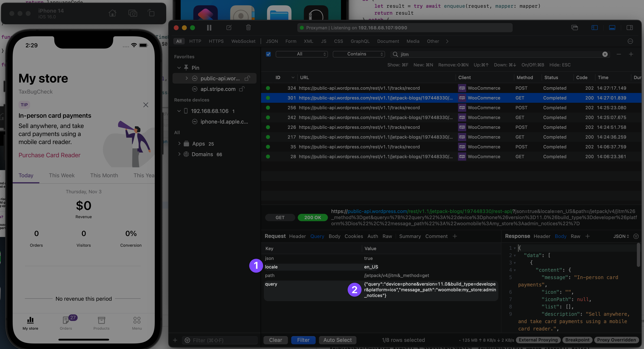Click the compose new request icon

(229, 28)
